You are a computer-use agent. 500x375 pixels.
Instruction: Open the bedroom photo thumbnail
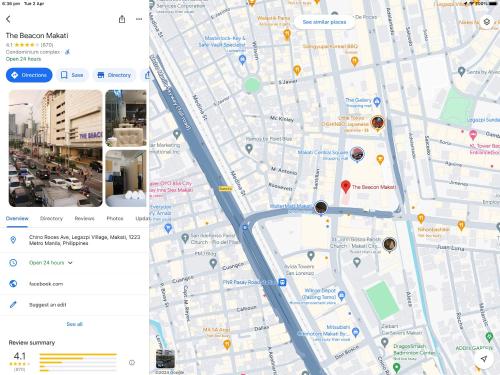tap(126, 178)
